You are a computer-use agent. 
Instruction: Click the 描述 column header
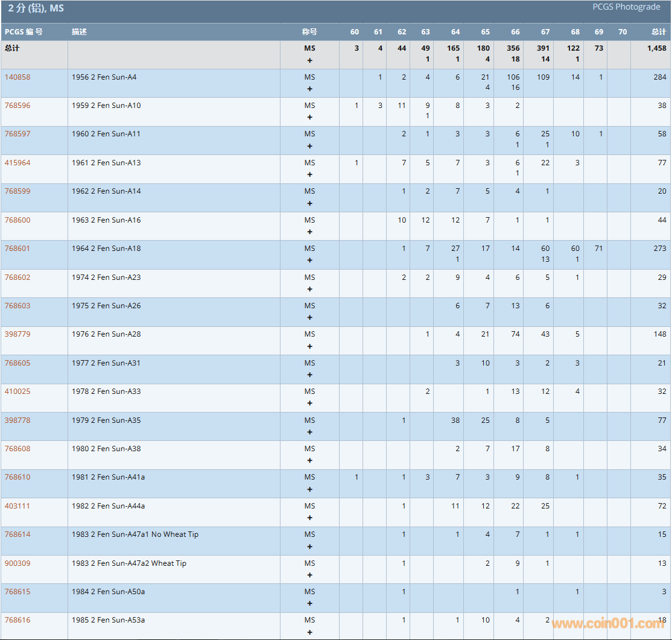(x=79, y=32)
